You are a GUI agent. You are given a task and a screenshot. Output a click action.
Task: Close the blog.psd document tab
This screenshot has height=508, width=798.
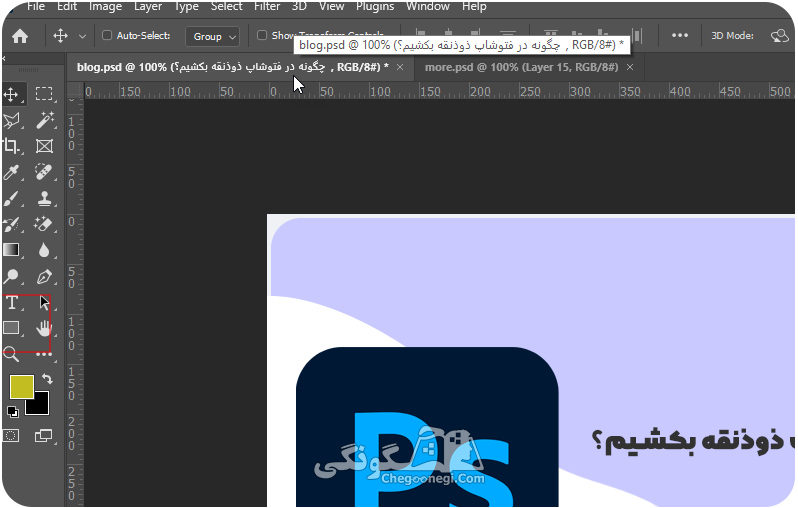coord(400,67)
